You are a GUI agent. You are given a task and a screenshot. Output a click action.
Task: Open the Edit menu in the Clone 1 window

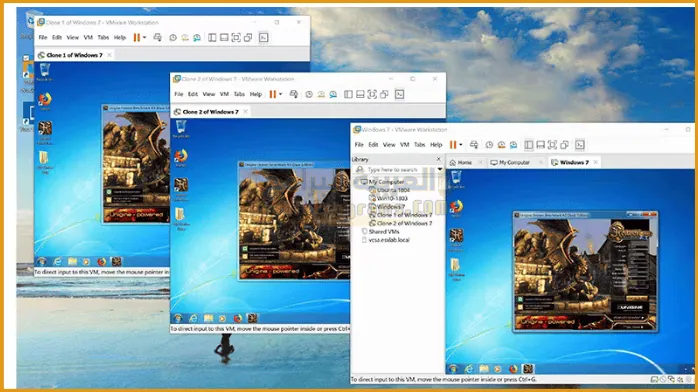tap(57, 37)
